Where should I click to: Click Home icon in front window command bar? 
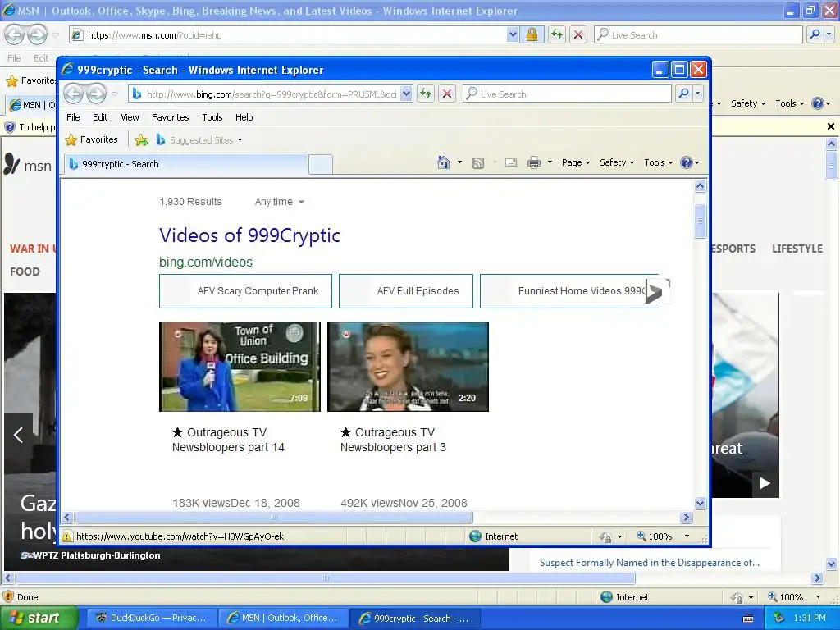coord(444,162)
